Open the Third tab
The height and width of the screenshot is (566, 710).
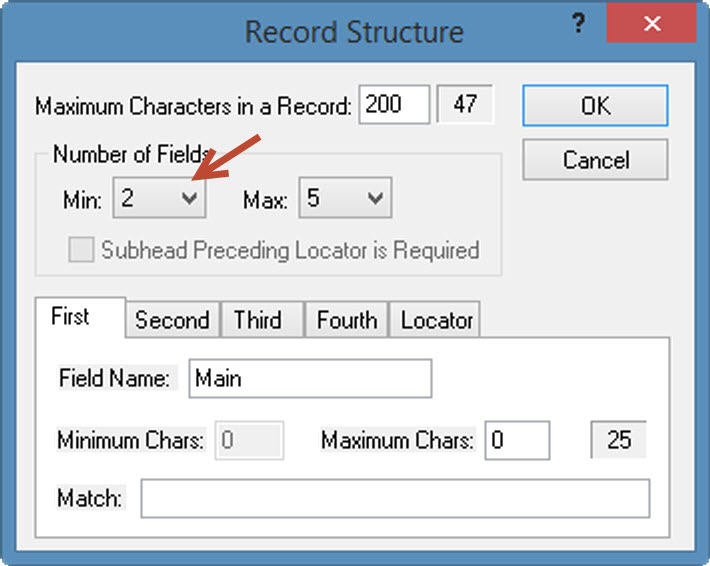258,320
